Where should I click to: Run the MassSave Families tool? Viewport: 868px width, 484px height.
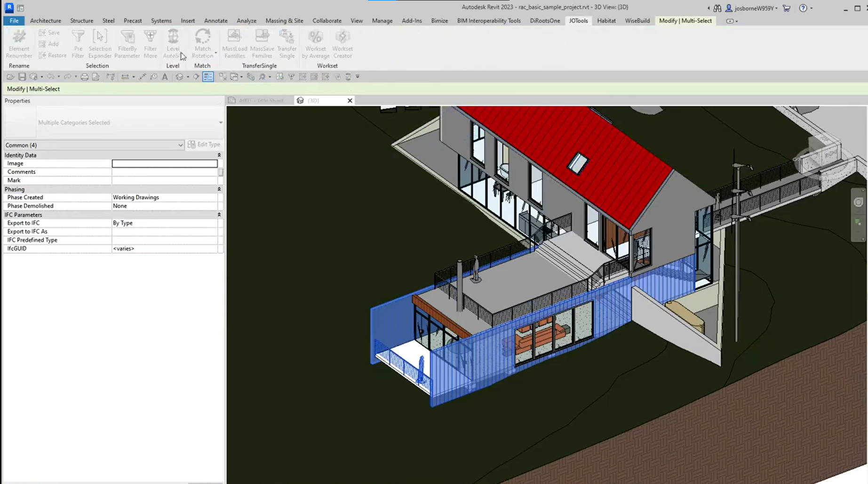[x=262, y=44]
